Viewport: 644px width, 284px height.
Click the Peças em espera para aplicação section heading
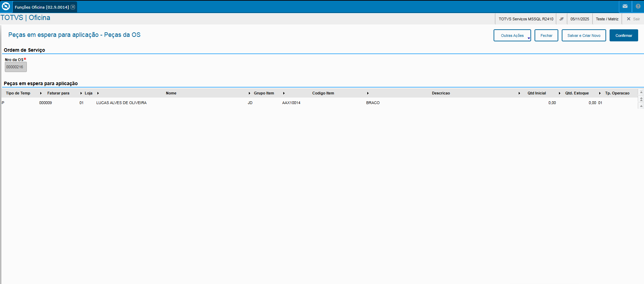tap(41, 83)
